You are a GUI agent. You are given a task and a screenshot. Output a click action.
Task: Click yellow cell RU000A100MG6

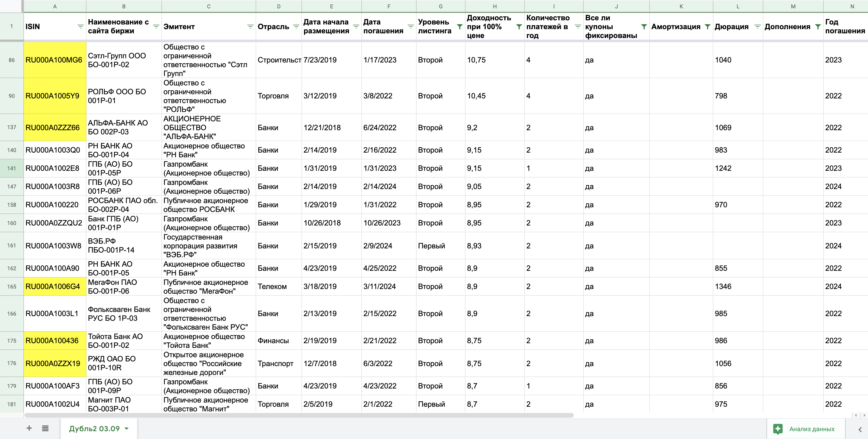55,60
